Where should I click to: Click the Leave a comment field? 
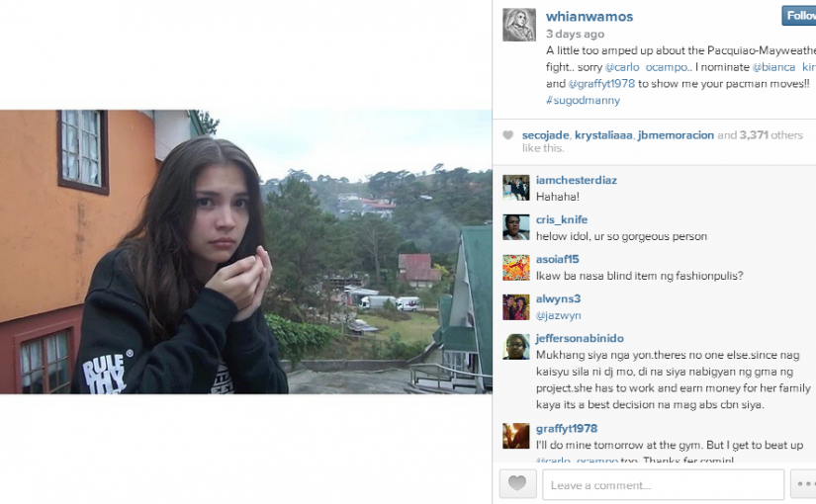[x=663, y=484]
